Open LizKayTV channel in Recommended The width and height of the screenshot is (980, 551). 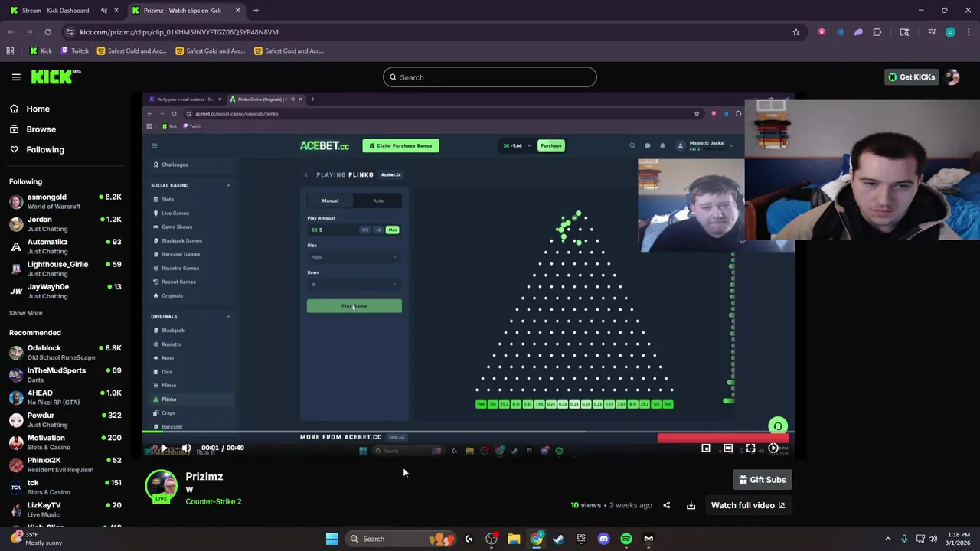click(x=64, y=510)
